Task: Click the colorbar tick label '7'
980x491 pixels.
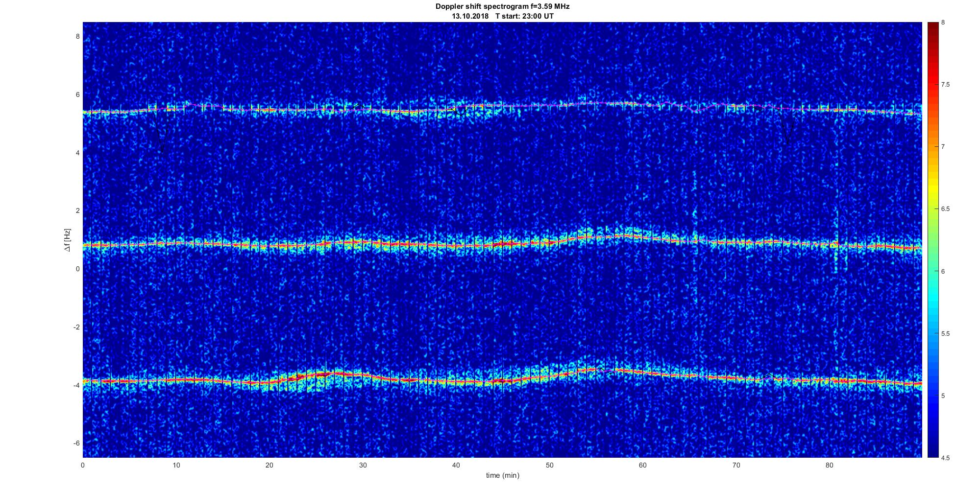Action: point(943,147)
